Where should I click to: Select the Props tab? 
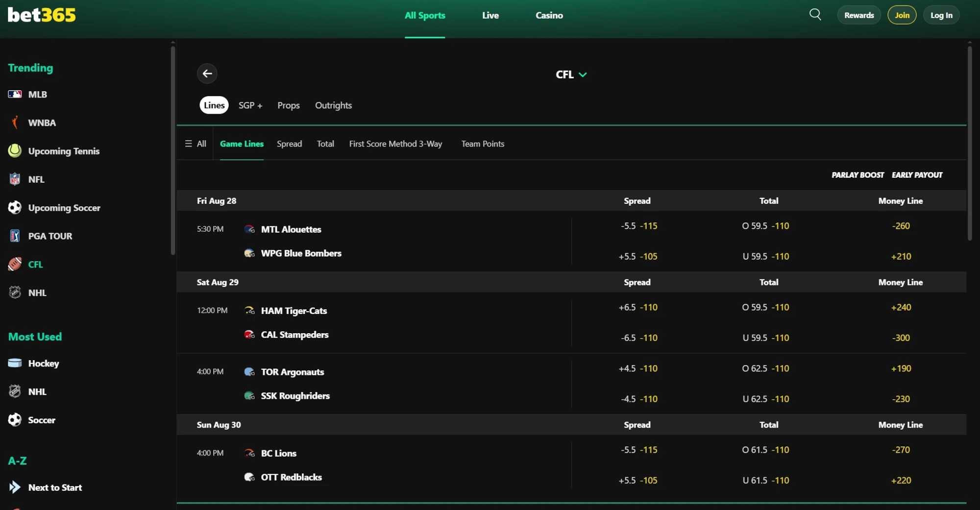289,105
